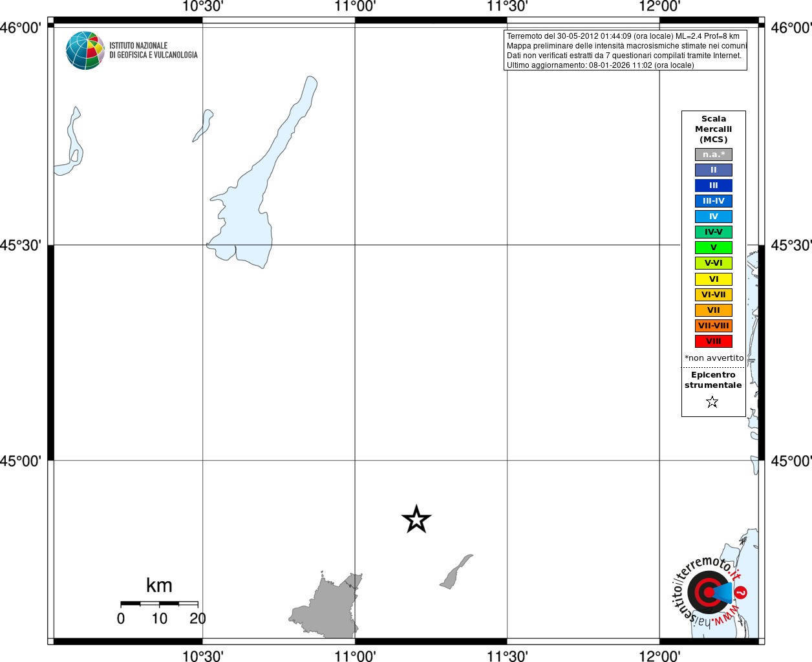Image resolution: width=812 pixels, height=662 pixels.
Task: Click the km scale bar
Action: [159, 604]
